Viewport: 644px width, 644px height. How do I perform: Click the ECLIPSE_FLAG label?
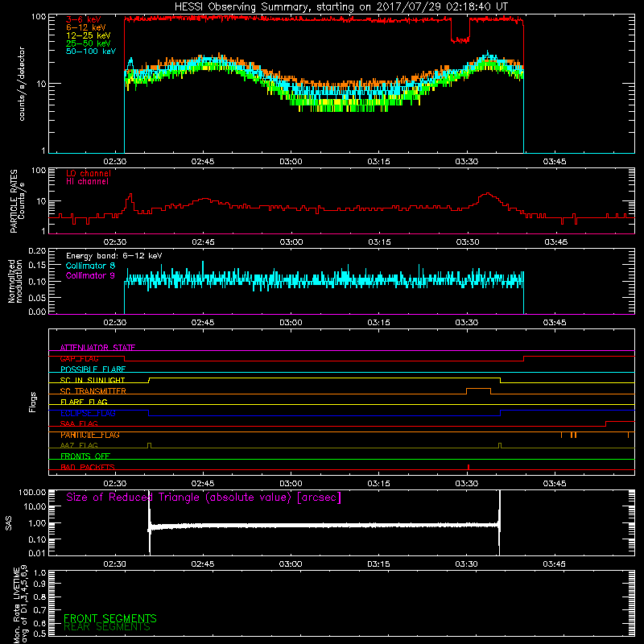pyautogui.click(x=88, y=413)
